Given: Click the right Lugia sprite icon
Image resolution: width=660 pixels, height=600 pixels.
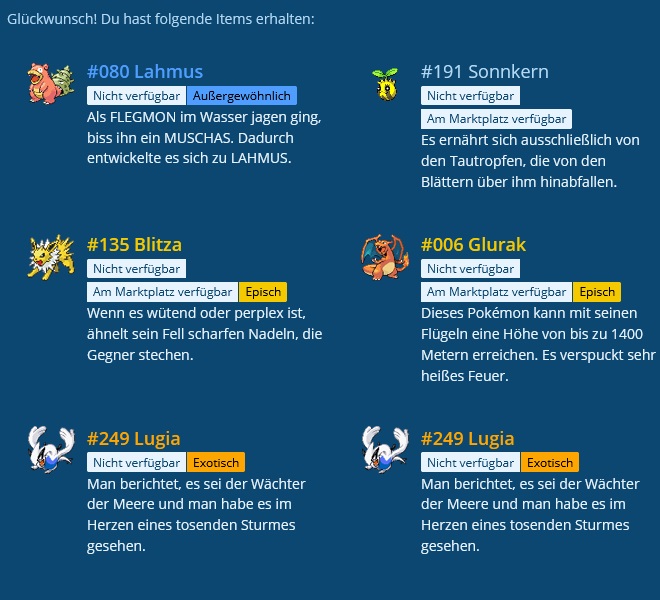Looking at the screenshot, I should tap(385, 449).
